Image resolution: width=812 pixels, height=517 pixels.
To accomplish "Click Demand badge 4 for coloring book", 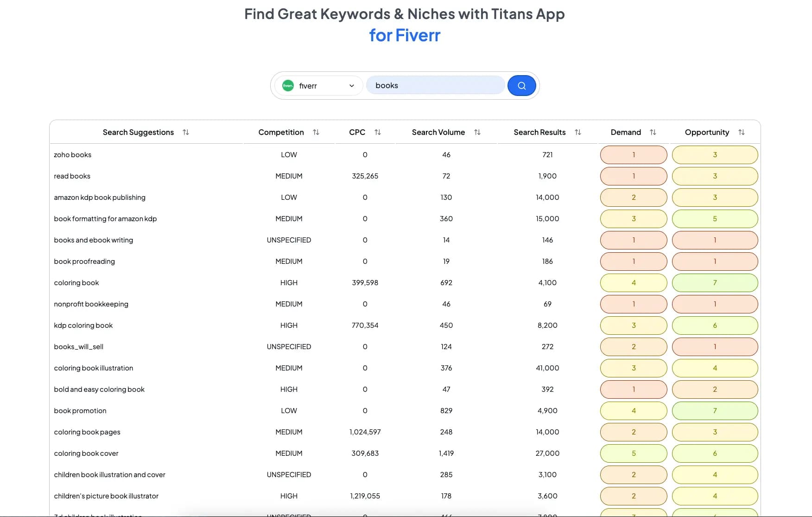I will click(x=634, y=283).
